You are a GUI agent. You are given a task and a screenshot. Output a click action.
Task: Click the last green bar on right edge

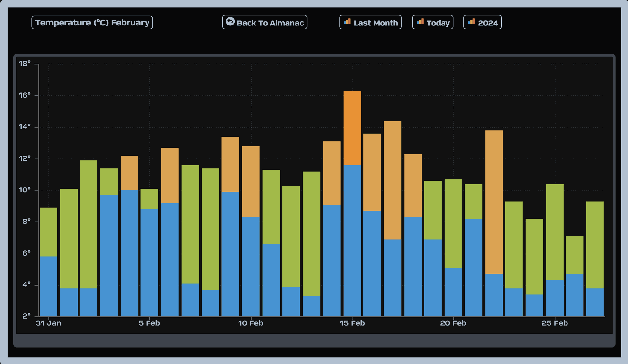pyautogui.click(x=595, y=244)
